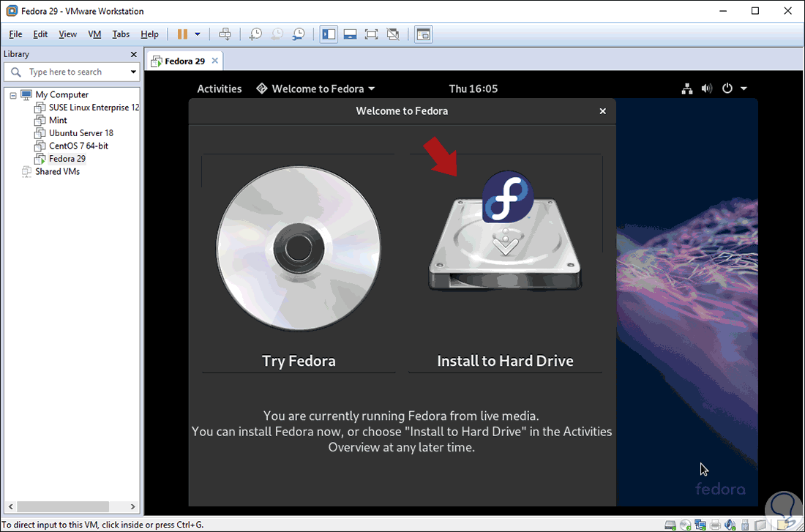805x532 pixels.
Task: Open the suspend button dropdown arrow
Action: coord(197,34)
